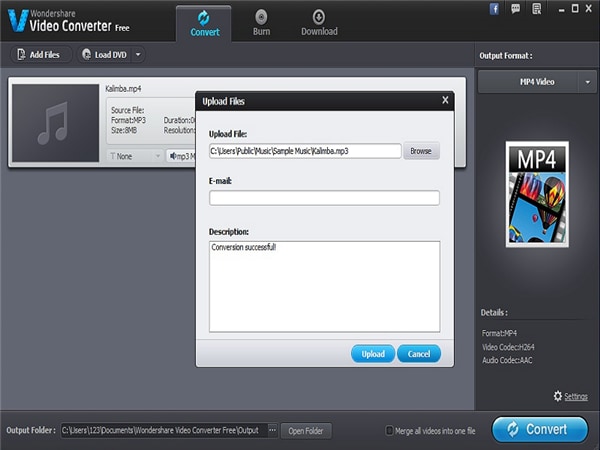The image size is (600, 450).
Task: Maximize the Video Converter window
Action: click(x=575, y=8)
